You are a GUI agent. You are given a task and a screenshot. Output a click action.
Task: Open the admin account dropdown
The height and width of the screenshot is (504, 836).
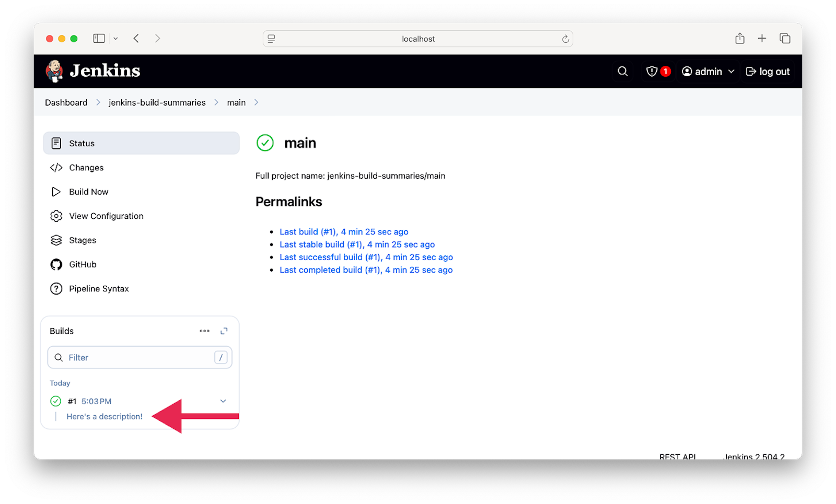707,71
